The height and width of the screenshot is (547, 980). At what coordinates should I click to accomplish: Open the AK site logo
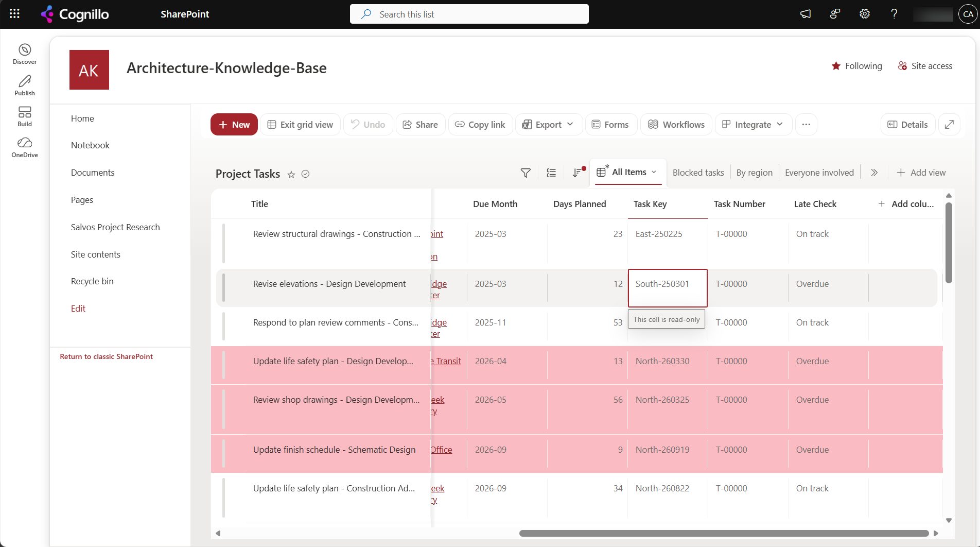point(89,70)
